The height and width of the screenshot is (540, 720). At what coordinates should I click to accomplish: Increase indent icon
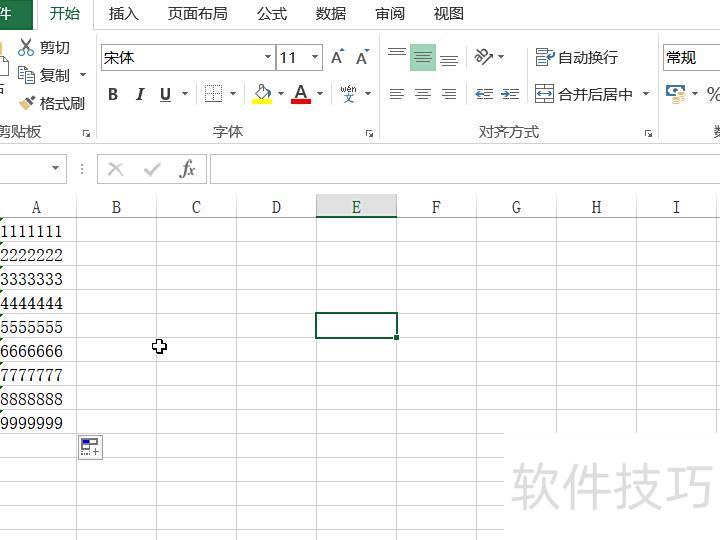click(x=510, y=94)
